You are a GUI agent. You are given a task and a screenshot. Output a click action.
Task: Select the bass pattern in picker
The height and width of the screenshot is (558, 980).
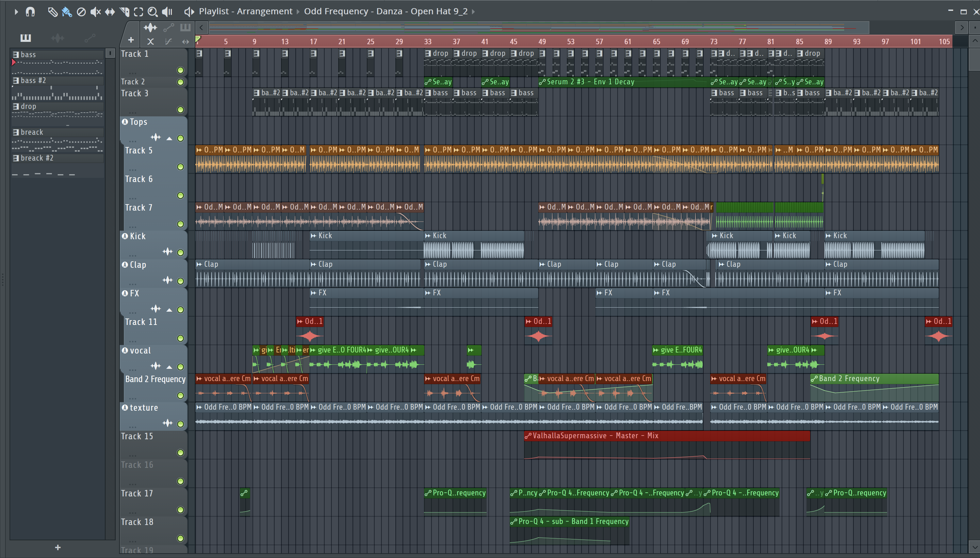[x=58, y=63]
